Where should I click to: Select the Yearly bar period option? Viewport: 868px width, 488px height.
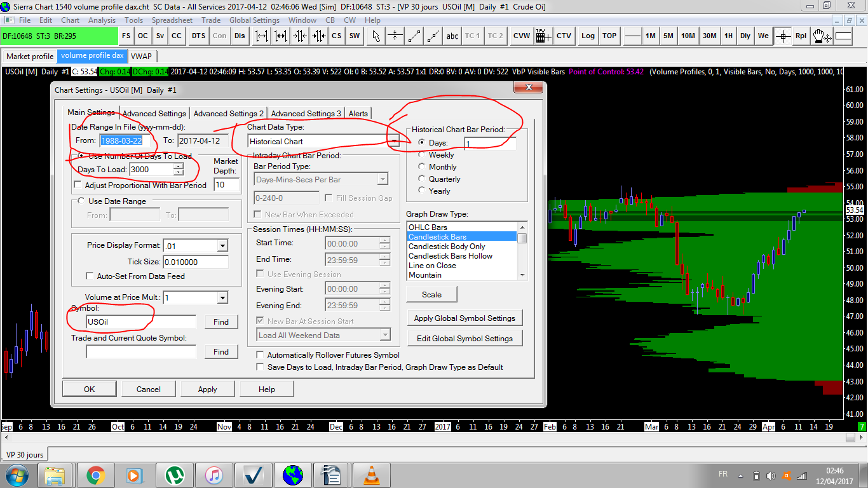pyautogui.click(x=422, y=191)
